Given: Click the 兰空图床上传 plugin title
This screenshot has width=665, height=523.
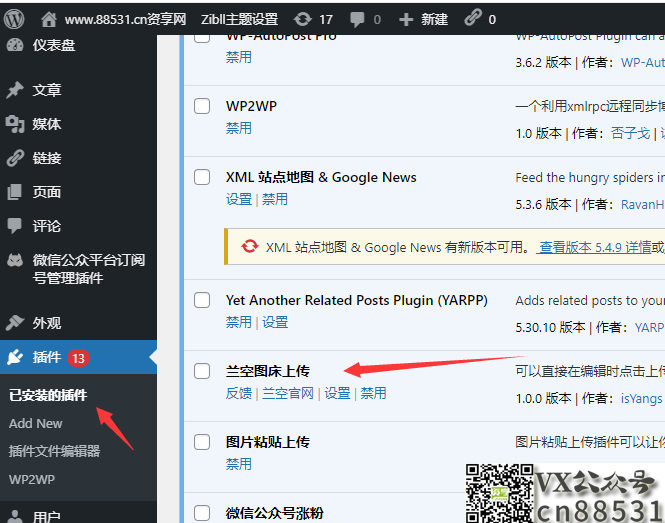Looking at the screenshot, I should [x=268, y=371].
